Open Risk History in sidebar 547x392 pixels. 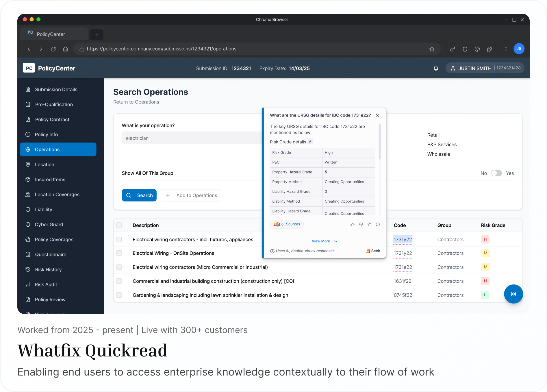[x=58, y=270]
